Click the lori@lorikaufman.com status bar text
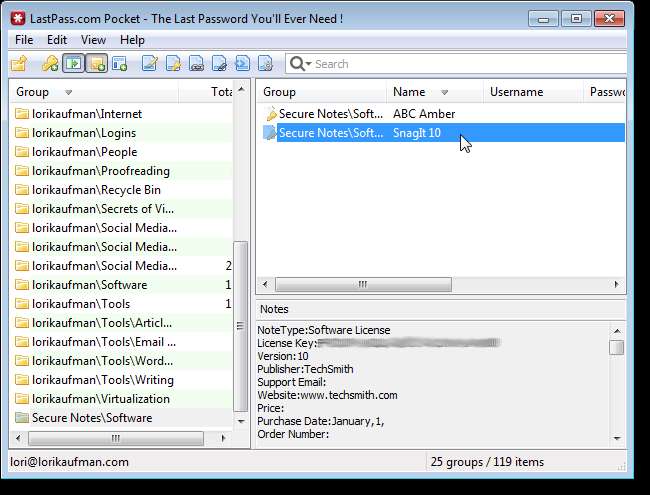This screenshot has width=650, height=495. 70,462
